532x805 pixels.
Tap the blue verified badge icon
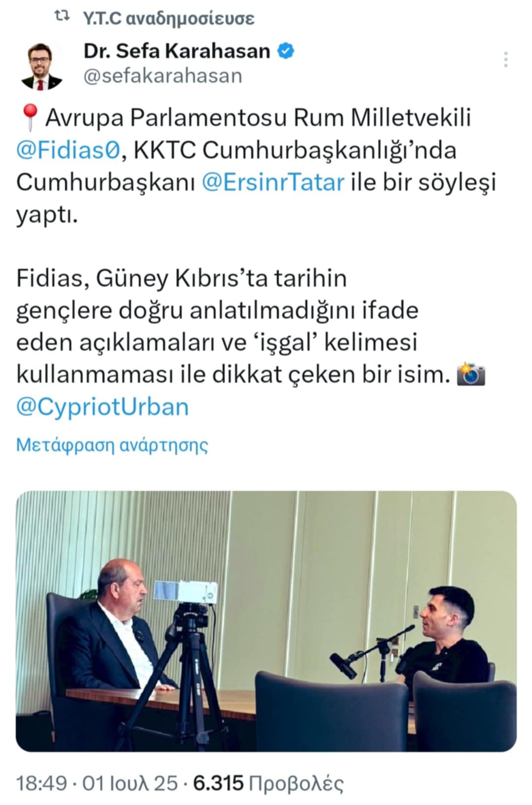click(x=286, y=51)
